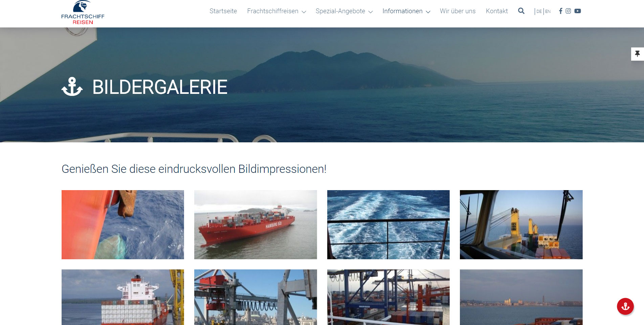
Task: Open the Wir über uns page
Action: click(x=458, y=11)
